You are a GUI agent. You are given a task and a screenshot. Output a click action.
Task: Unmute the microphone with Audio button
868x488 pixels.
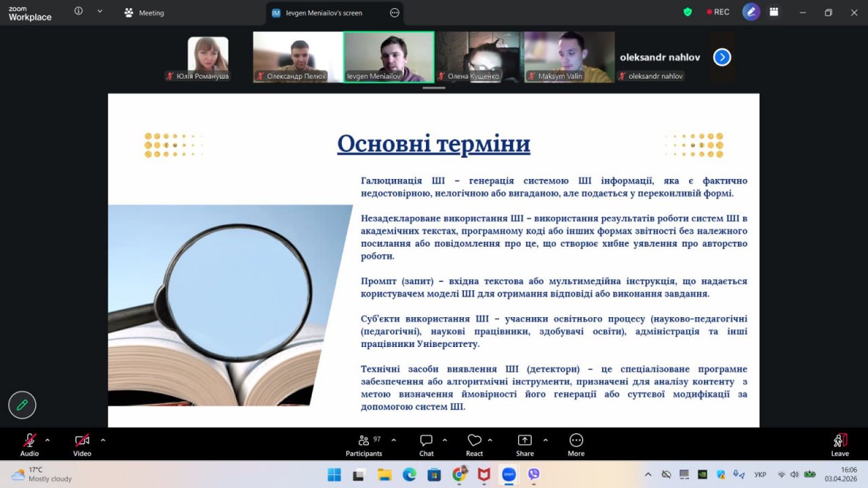click(29, 445)
